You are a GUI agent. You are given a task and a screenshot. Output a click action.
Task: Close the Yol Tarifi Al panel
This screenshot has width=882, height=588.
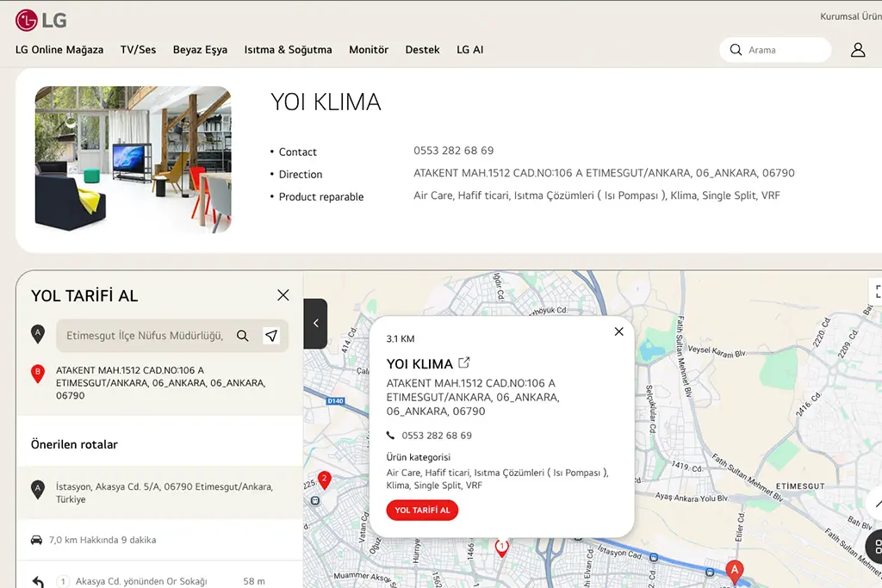283,295
